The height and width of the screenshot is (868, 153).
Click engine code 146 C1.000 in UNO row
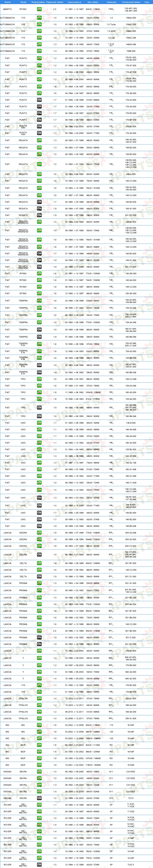[x=131, y=482]
